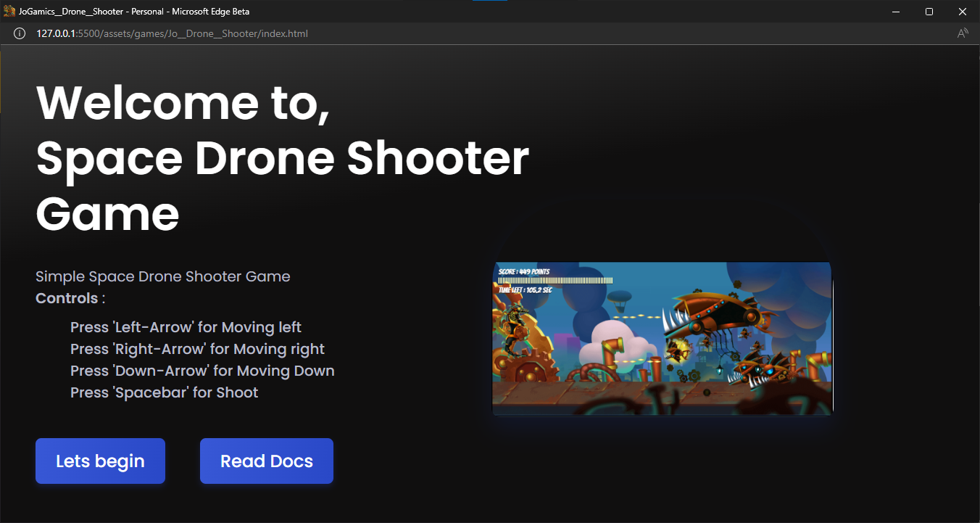The width and height of the screenshot is (980, 523).
Task: Open the "Read Docs" page
Action: (x=266, y=461)
